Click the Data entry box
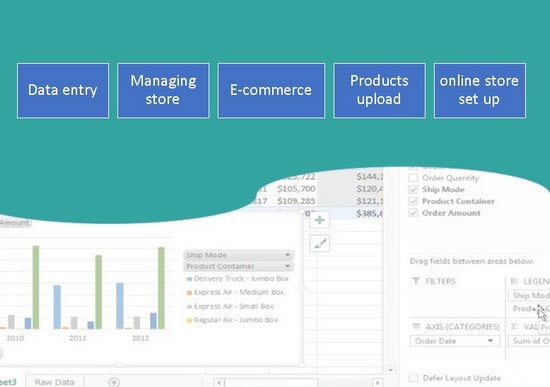 tap(63, 91)
